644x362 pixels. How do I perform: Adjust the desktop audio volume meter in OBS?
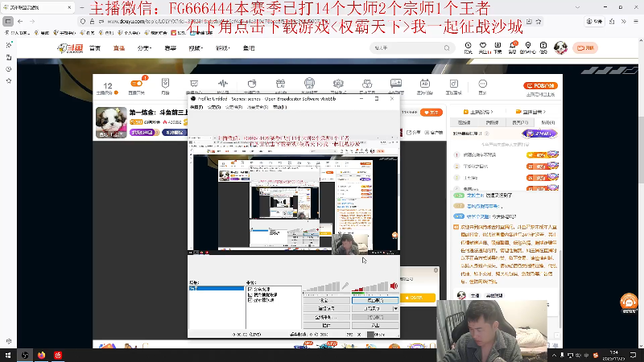point(370,286)
